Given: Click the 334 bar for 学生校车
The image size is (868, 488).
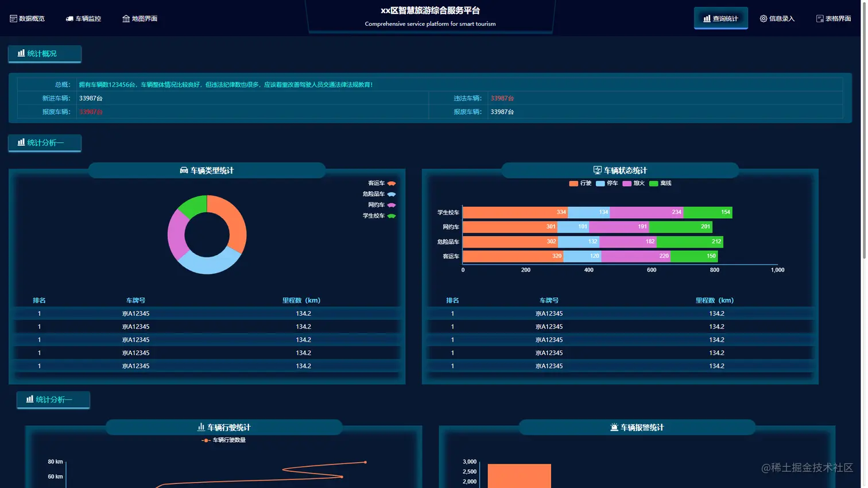Looking at the screenshot, I should pos(516,212).
